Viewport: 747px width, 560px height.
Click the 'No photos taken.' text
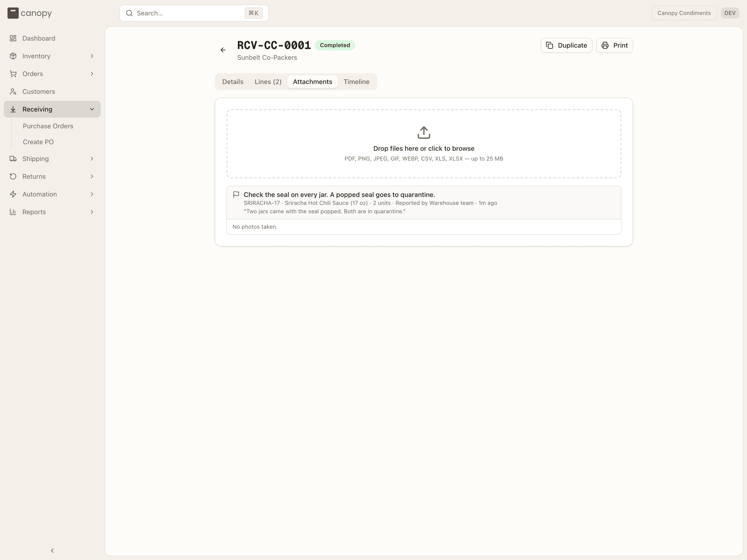pyautogui.click(x=255, y=227)
